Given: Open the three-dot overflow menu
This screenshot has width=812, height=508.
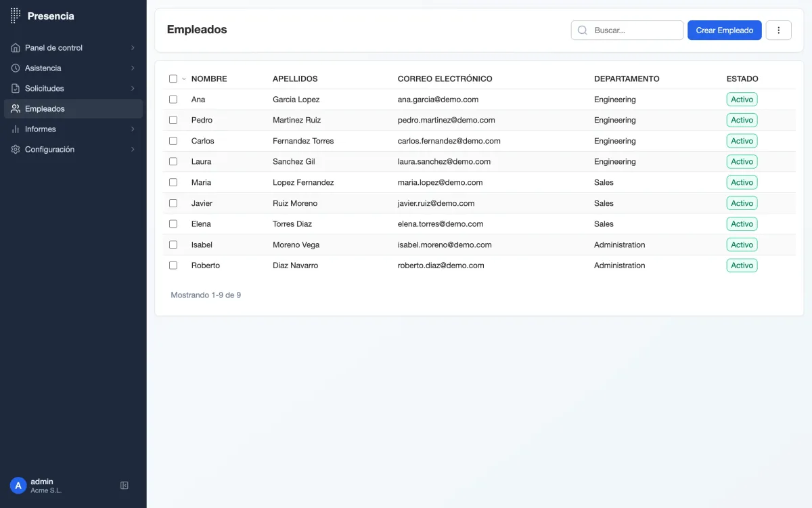Looking at the screenshot, I should point(778,30).
